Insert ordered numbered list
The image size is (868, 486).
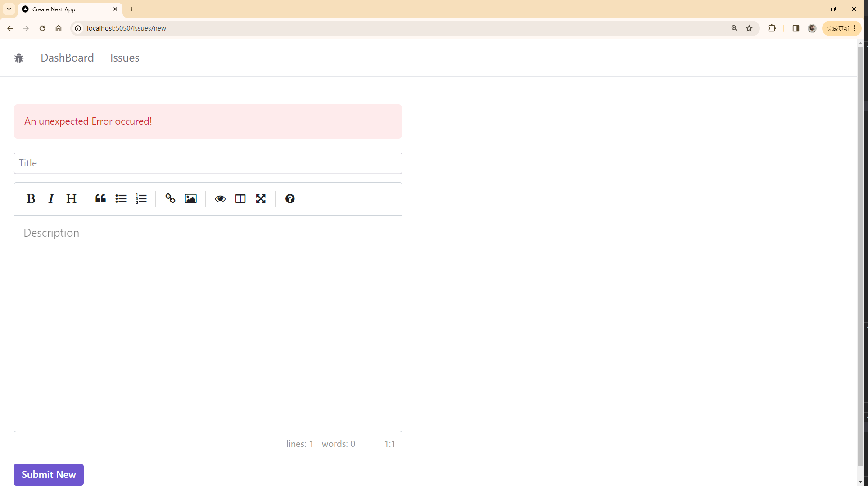(x=141, y=198)
